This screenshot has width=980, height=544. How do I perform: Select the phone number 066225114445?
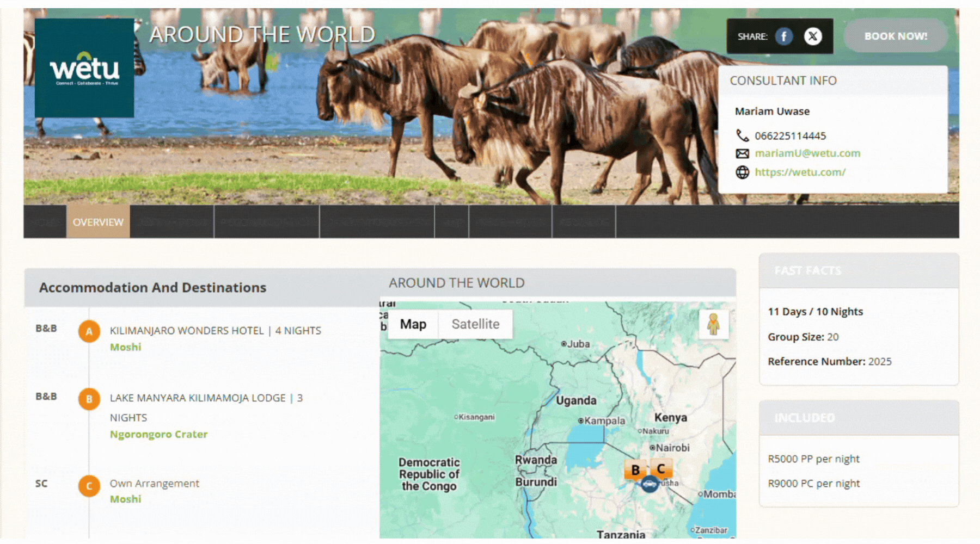tap(790, 135)
